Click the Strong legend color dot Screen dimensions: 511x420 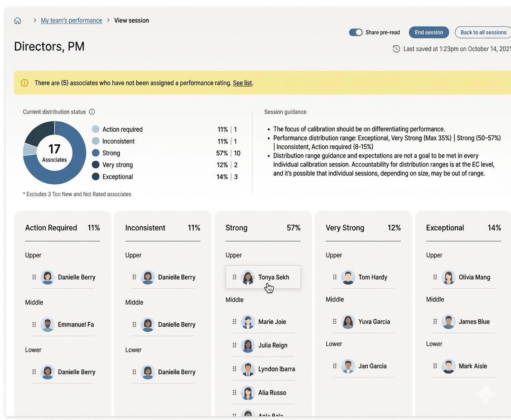(96, 153)
